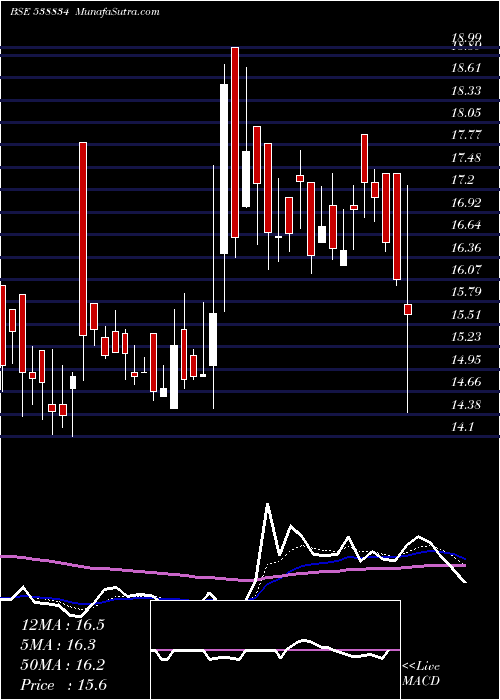The width and height of the screenshot is (500, 700).
Task: Click the MunafaSutra.com watermark text
Action: click(118, 12)
